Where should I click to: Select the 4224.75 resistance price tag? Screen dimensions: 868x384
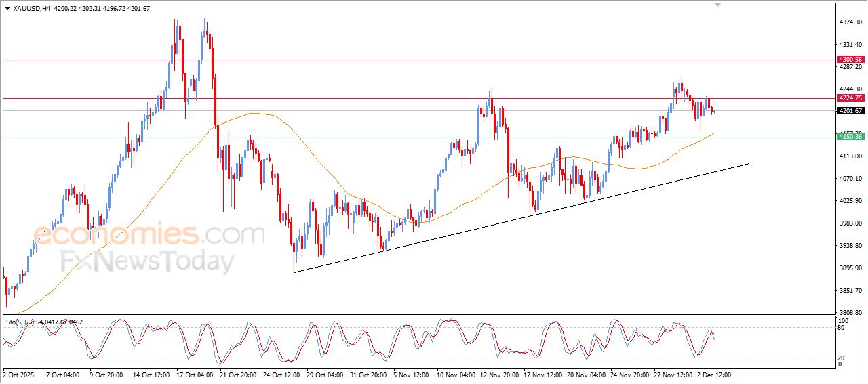point(850,98)
